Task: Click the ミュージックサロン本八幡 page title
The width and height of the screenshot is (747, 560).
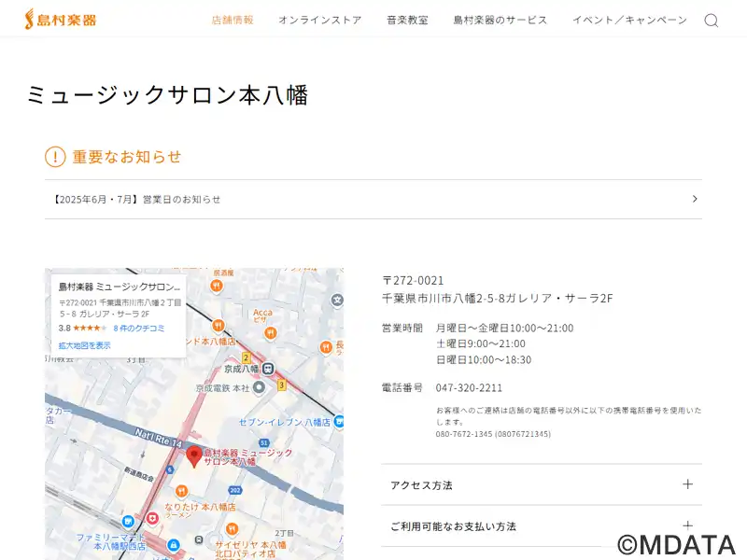Action: 168,94
